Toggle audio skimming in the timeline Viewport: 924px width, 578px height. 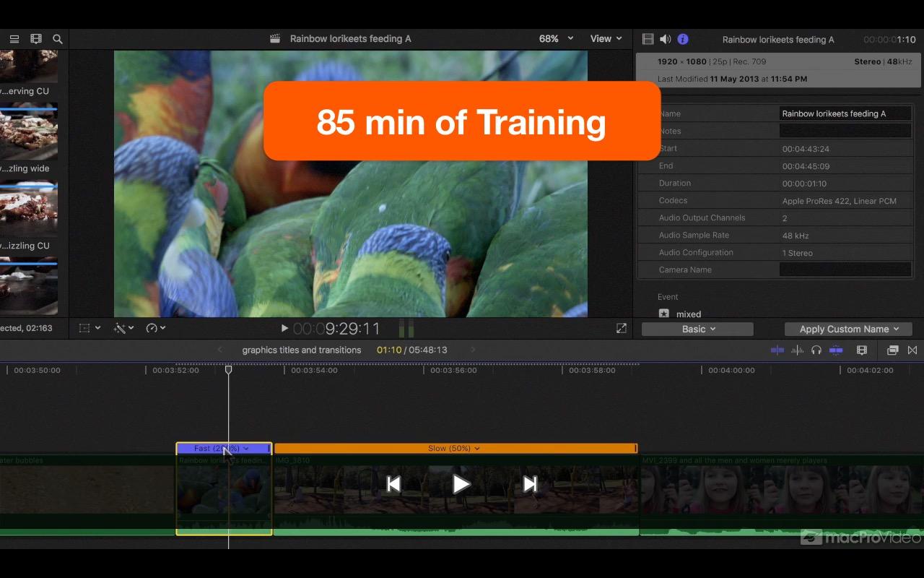798,350
